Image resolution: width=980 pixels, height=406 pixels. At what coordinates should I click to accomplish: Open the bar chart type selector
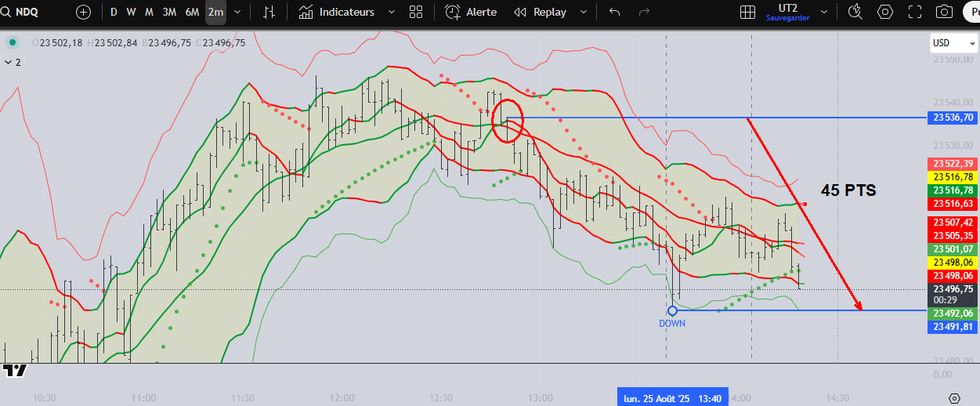click(269, 12)
